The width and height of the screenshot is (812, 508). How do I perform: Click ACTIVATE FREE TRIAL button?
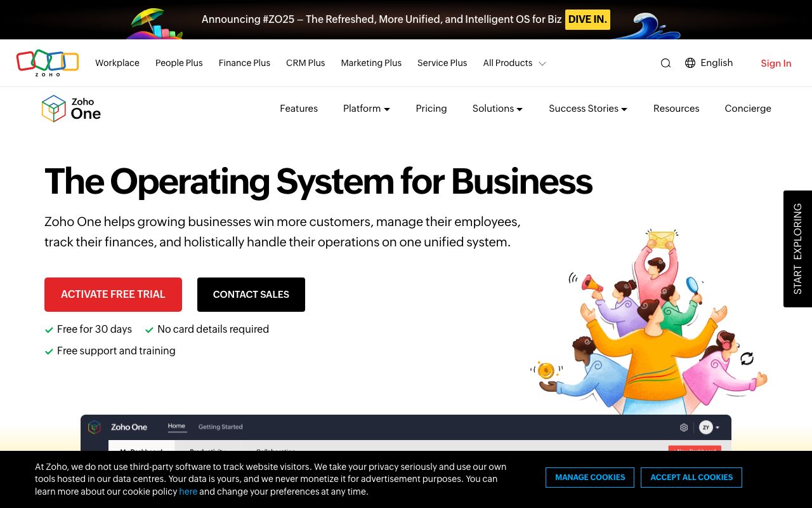click(113, 295)
